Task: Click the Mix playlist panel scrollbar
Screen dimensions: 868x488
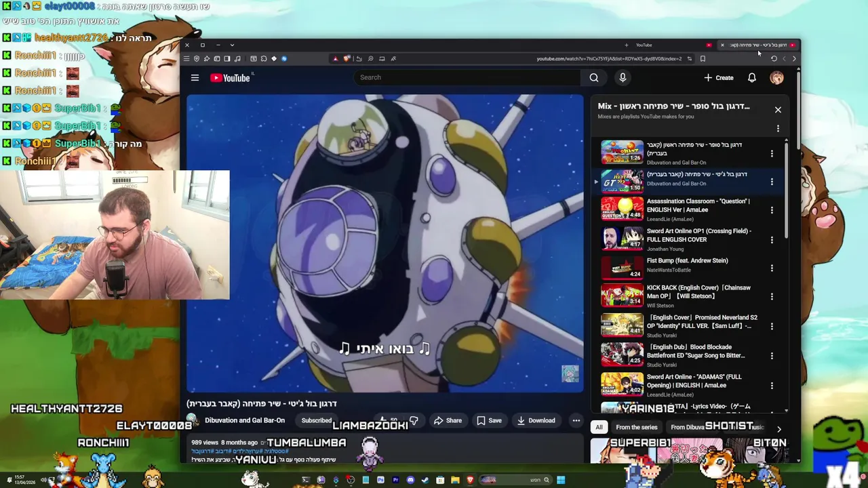Action: [787, 190]
